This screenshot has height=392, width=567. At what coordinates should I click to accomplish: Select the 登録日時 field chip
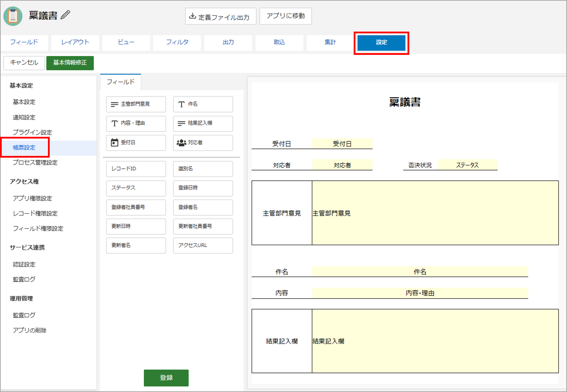[203, 188]
